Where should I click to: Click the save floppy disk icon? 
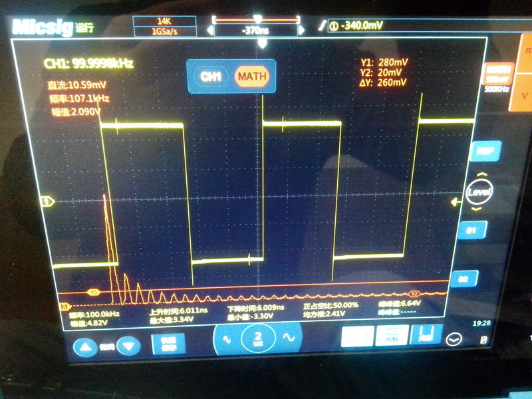(x=426, y=336)
